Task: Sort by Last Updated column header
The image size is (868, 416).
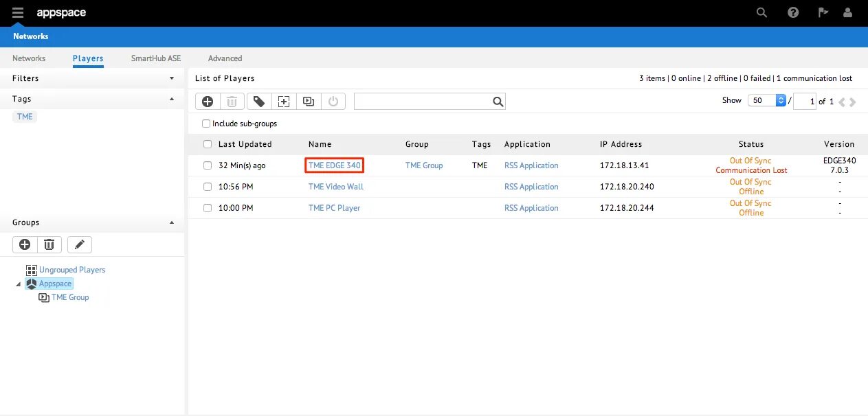Action: pyautogui.click(x=245, y=144)
